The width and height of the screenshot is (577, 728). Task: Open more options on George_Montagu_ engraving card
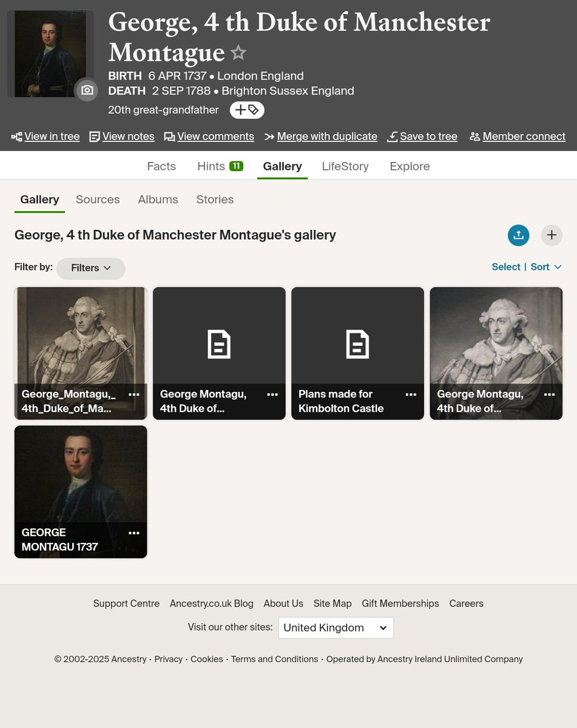coord(134,394)
